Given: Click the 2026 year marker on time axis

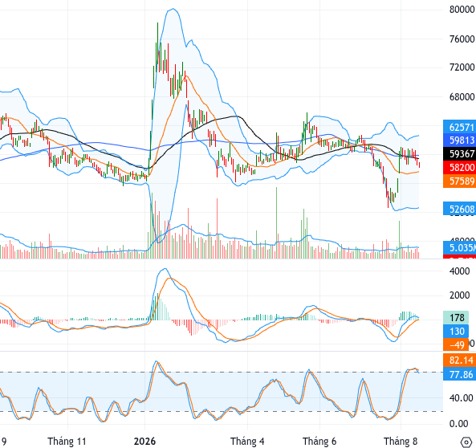Looking at the screenshot, I should pyautogui.click(x=144, y=442).
